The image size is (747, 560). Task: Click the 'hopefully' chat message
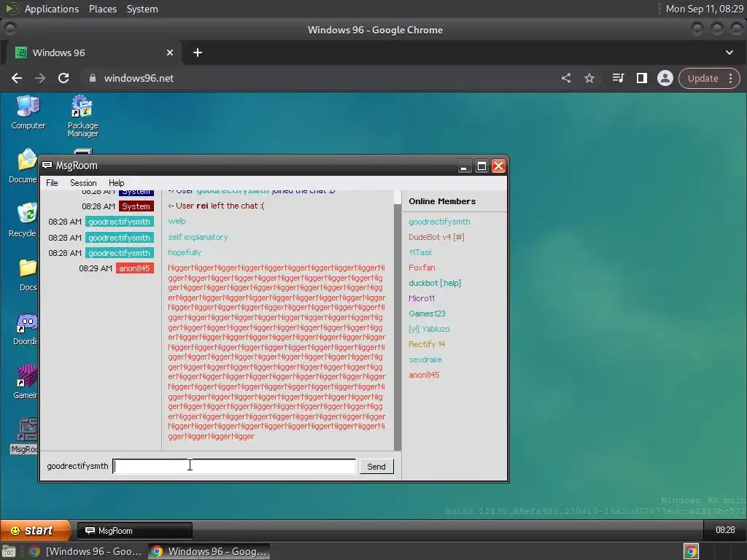tap(185, 252)
